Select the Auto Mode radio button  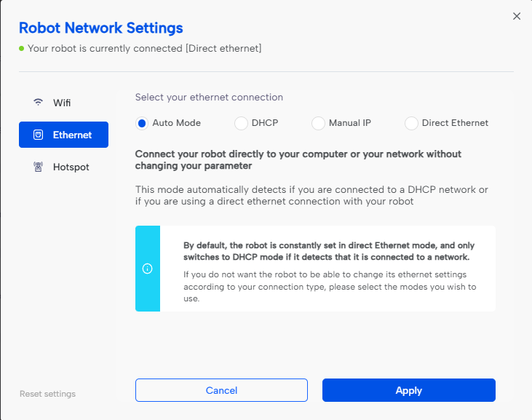click(x=142, y=123)
